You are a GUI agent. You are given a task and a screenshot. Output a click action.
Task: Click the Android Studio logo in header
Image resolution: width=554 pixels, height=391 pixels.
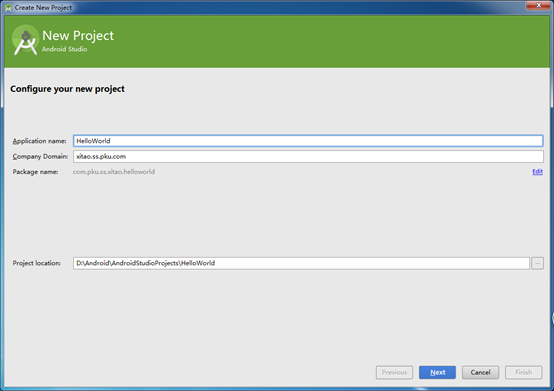click(x=25, y=40)
